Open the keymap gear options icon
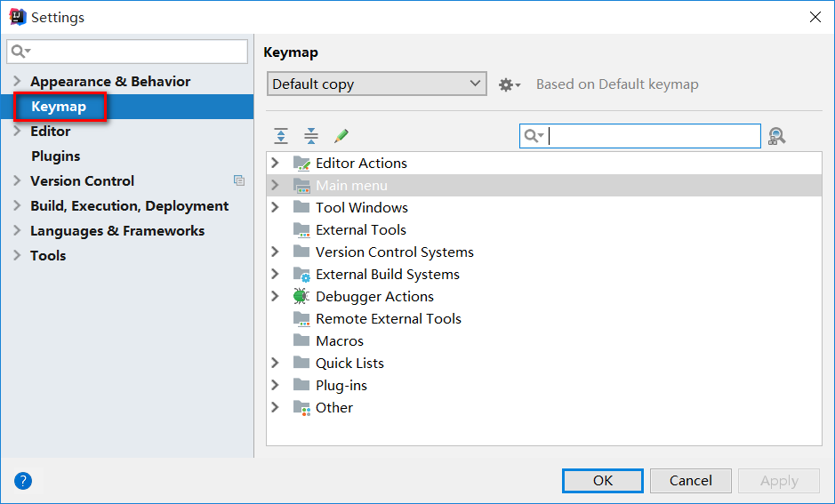This screenshot has width=835, height=504. tap(510, 84)
